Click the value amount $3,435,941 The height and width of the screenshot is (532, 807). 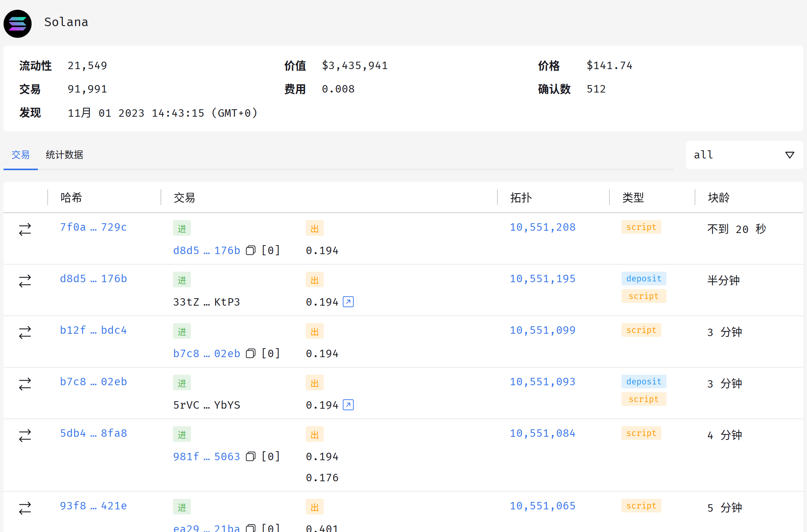(x=355, y=66)
